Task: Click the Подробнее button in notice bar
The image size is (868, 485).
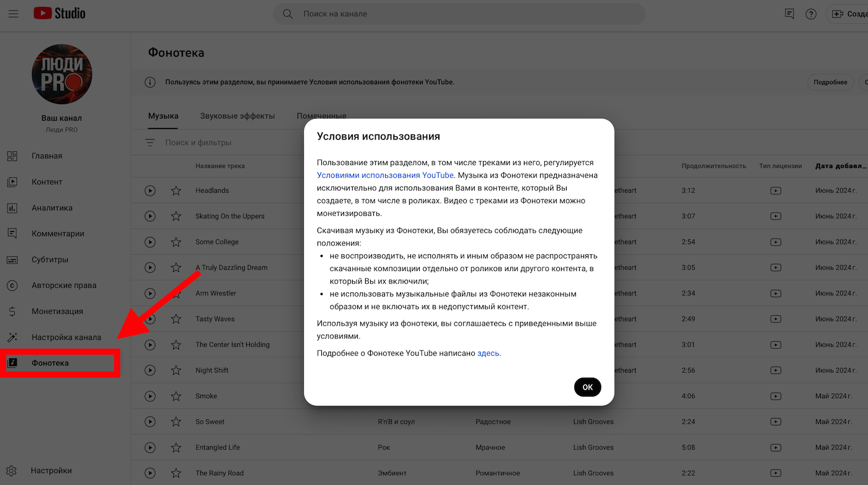Action: point(830,82)
